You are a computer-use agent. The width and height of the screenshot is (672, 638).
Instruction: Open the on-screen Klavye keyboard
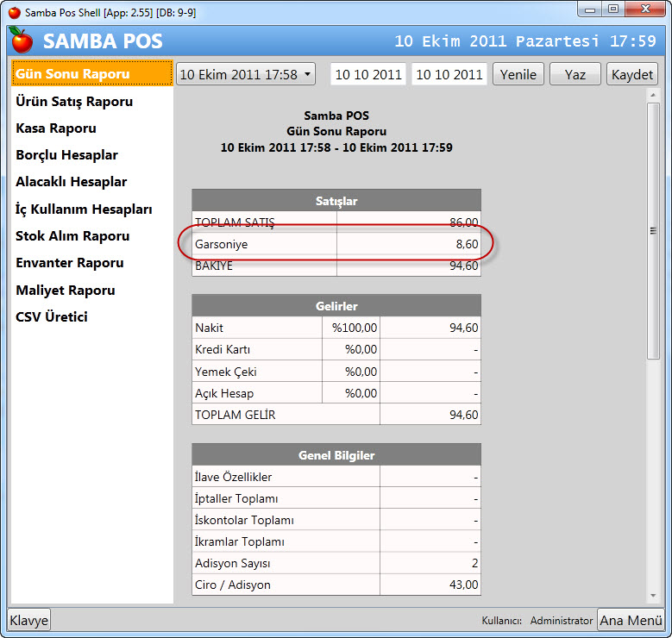tap(29, 620)
